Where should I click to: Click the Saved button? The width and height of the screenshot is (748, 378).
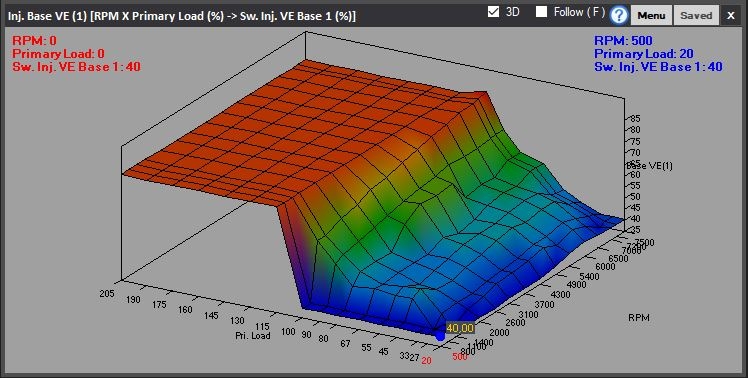point(696,15)
